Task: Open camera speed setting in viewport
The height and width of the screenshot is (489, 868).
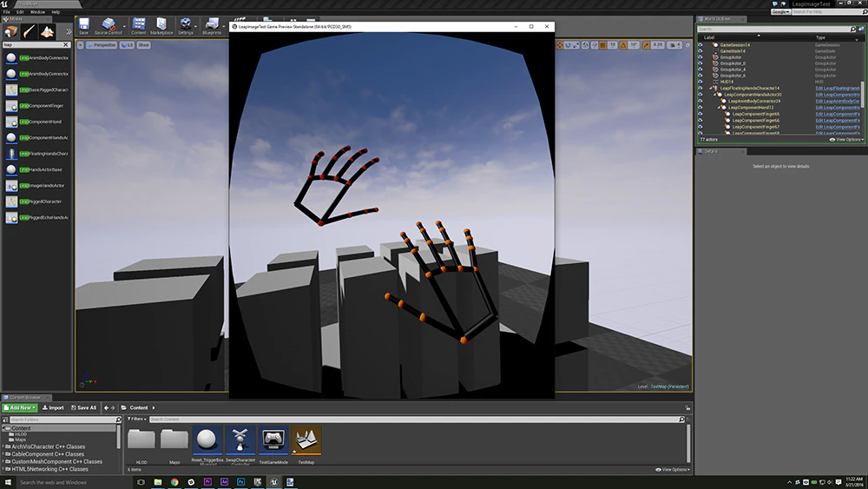Action: coord(674,45)
